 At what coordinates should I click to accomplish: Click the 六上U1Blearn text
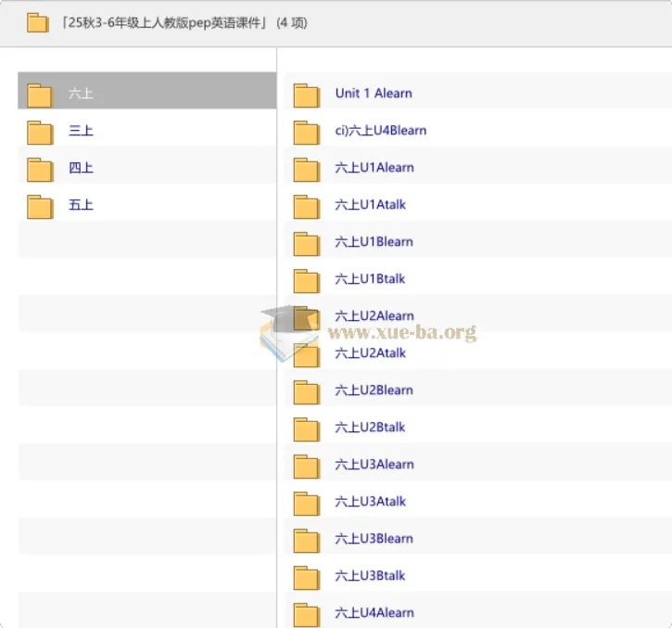point(374,241)
